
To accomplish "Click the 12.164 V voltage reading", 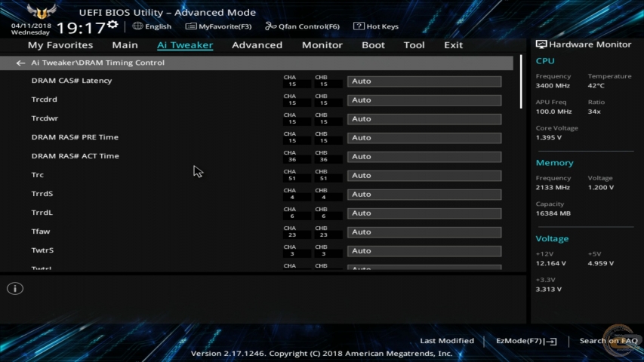I will click(551, 263).
